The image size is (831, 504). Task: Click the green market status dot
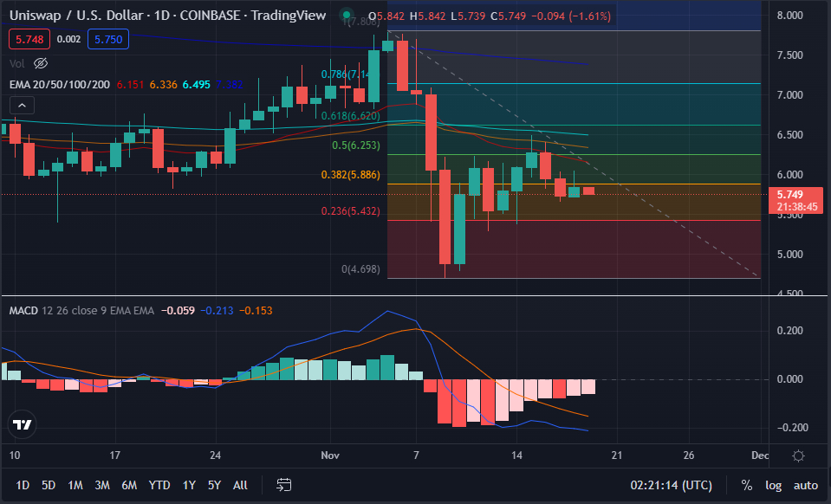pyautogui.click(x=346, y=16)
